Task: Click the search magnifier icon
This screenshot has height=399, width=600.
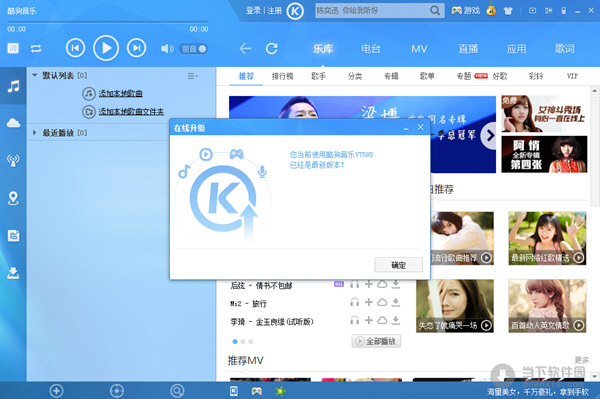Action: click(x=435, y=10)
